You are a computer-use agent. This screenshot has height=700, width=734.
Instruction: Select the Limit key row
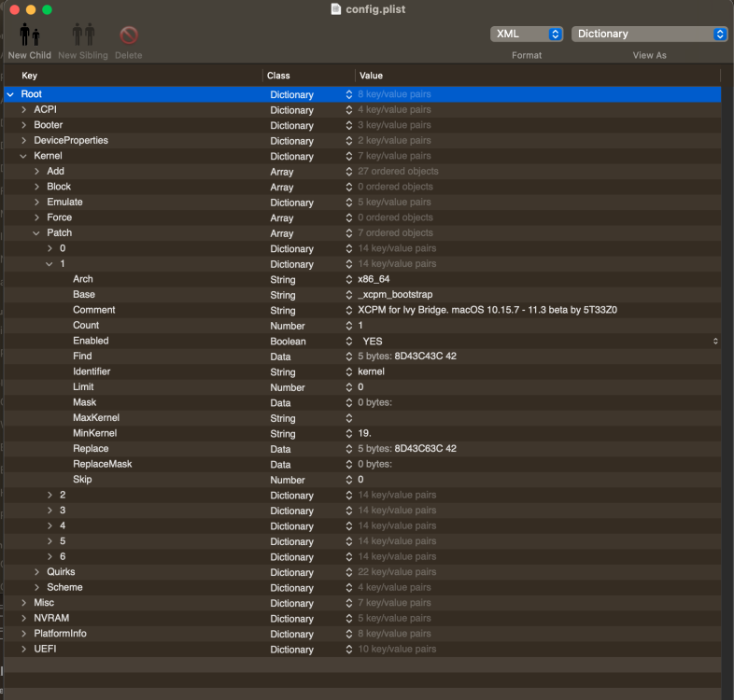pyautogui.click(x=83, y=387)
